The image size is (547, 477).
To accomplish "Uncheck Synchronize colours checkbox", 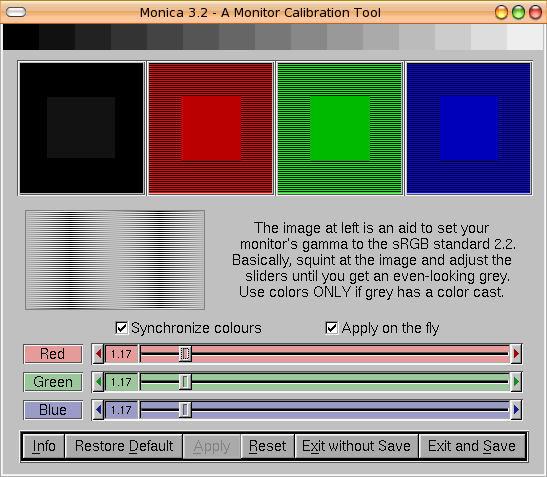I will pos(121,328).
